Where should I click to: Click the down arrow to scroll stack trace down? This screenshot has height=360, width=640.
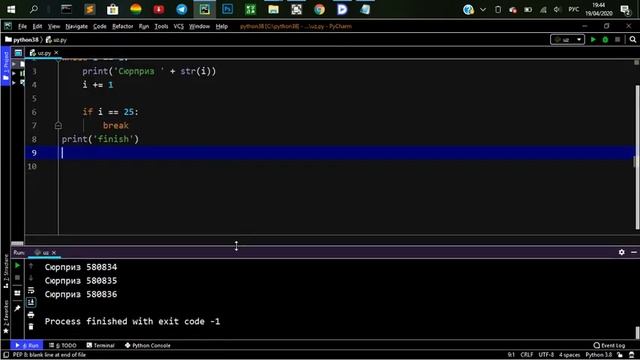(x=31, y=278)
